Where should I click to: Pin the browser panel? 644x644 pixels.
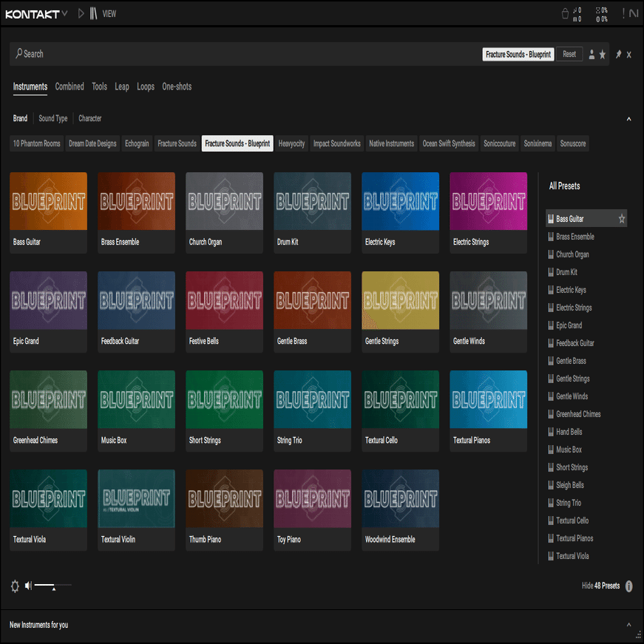[619, 54]
